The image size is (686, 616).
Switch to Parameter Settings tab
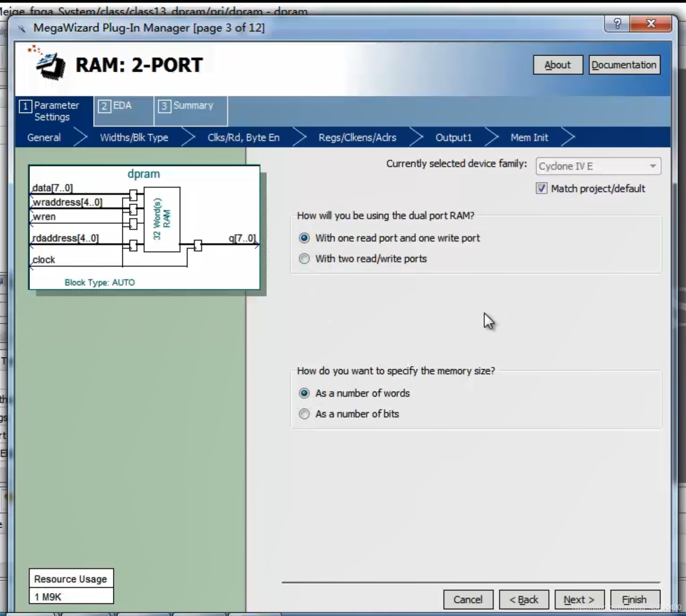click(54, 111)
